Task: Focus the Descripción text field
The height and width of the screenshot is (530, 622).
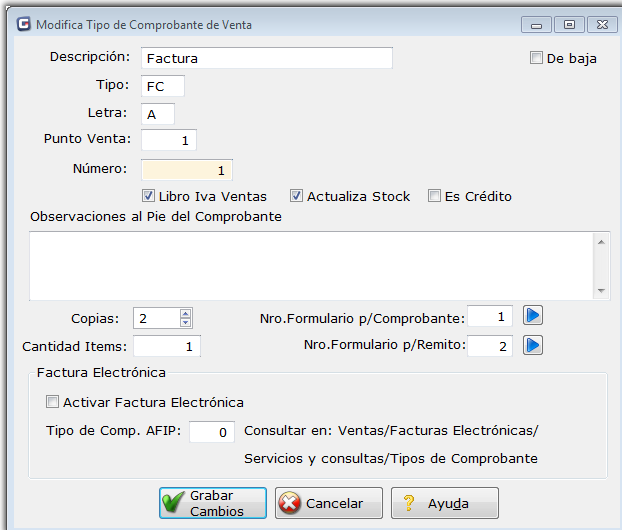Action: 267,58
